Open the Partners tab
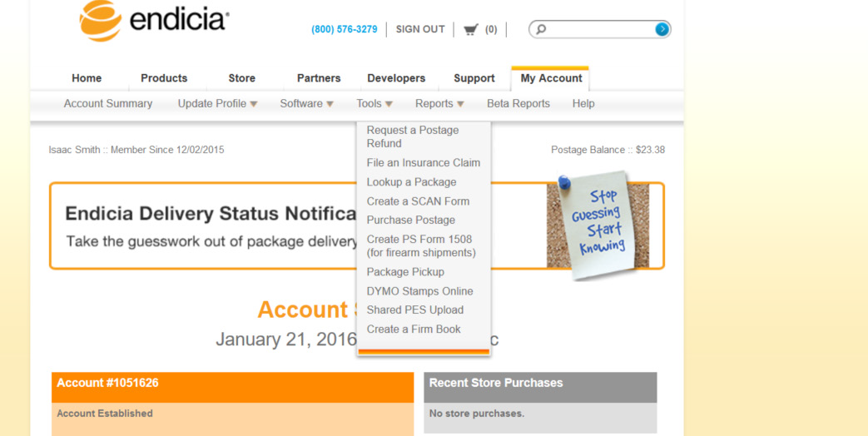This screenshot has height=436, width=868. click(319, 78)
